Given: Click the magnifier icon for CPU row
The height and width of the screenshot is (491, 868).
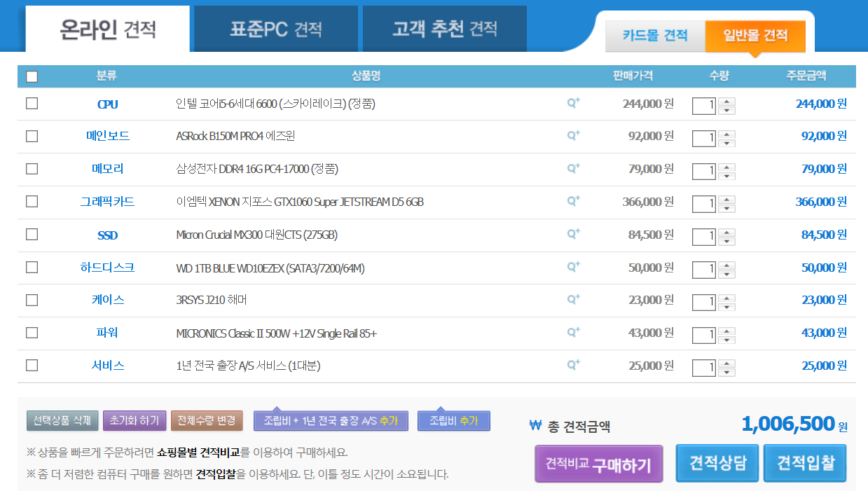Looking at the screenshot, I should (x=573, y=103).
